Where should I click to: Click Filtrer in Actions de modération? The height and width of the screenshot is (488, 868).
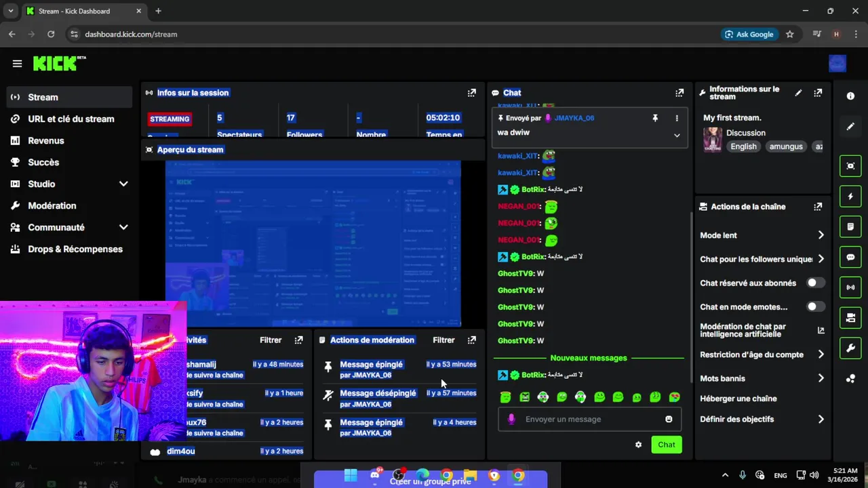click(443, 340)
